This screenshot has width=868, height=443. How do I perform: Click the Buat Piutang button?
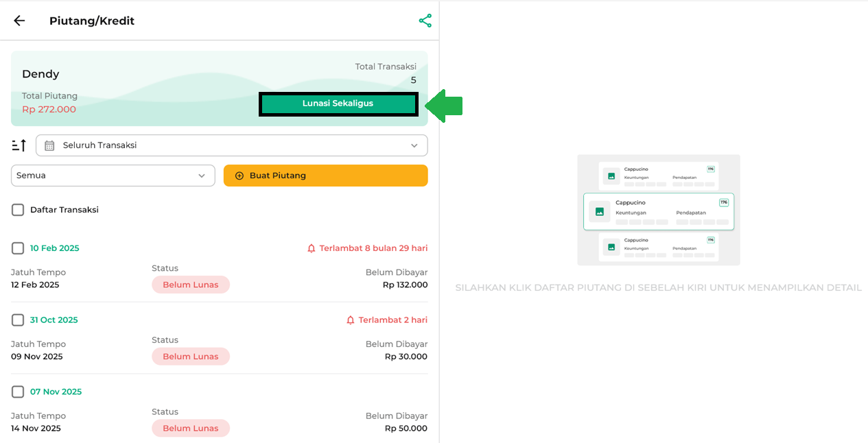tap(326, 176)
